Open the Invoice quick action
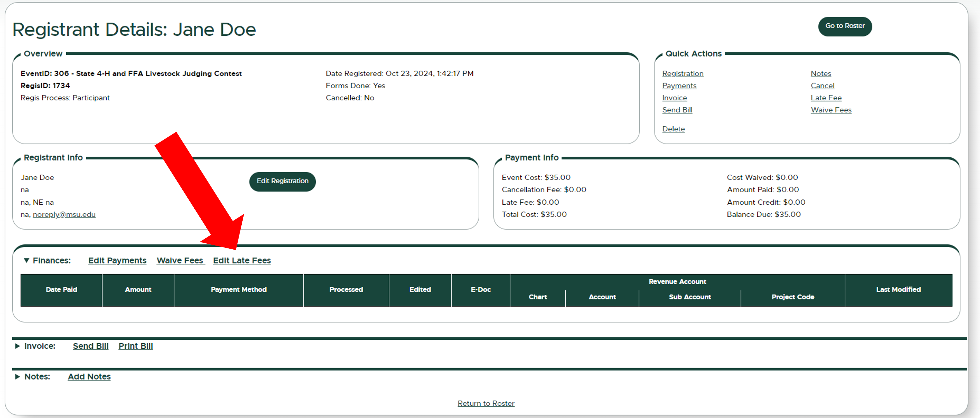 (x=674, y=98)
